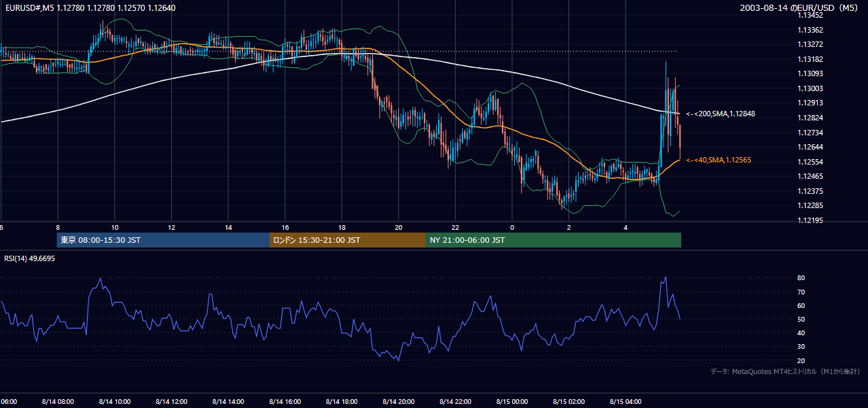Click price axis label 1.13452

click(x=810, y=16)
